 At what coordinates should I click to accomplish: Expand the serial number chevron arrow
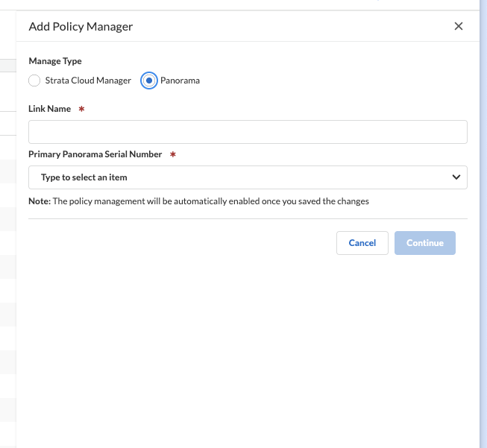tap(456, 177)
